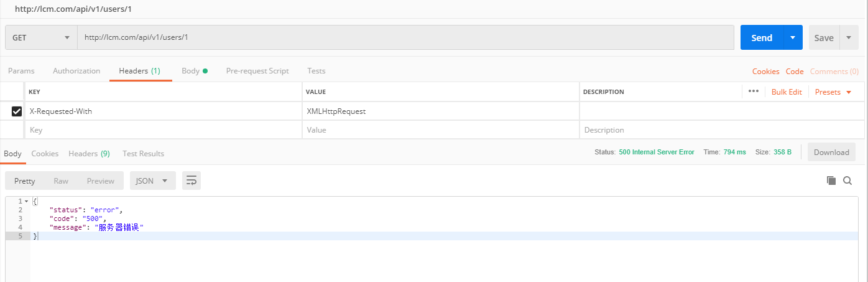Click the Send button
This screenshot has height=282, width=868.
pyautogui.click(x=762, y=37)
